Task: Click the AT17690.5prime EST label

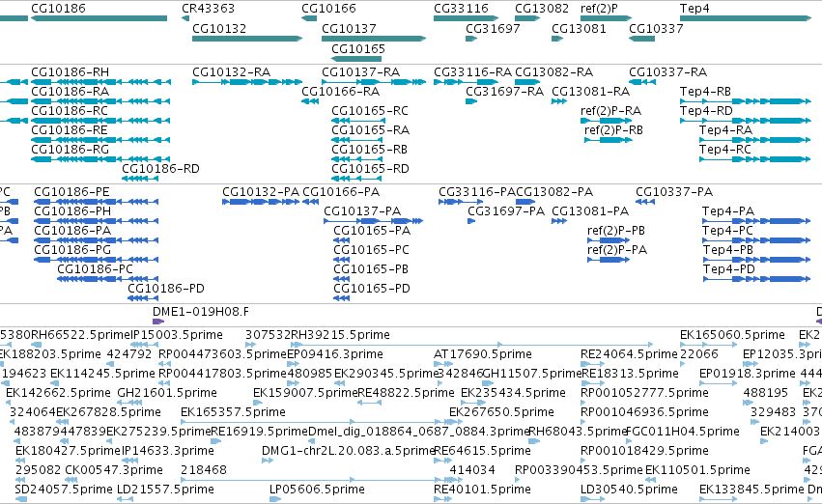Action: (483, 354)
